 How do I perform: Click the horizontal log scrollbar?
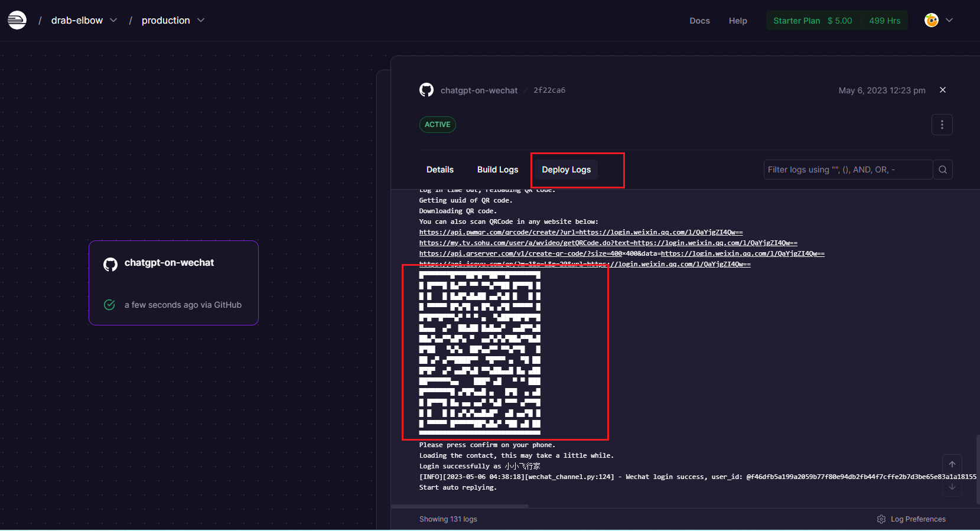460,506
